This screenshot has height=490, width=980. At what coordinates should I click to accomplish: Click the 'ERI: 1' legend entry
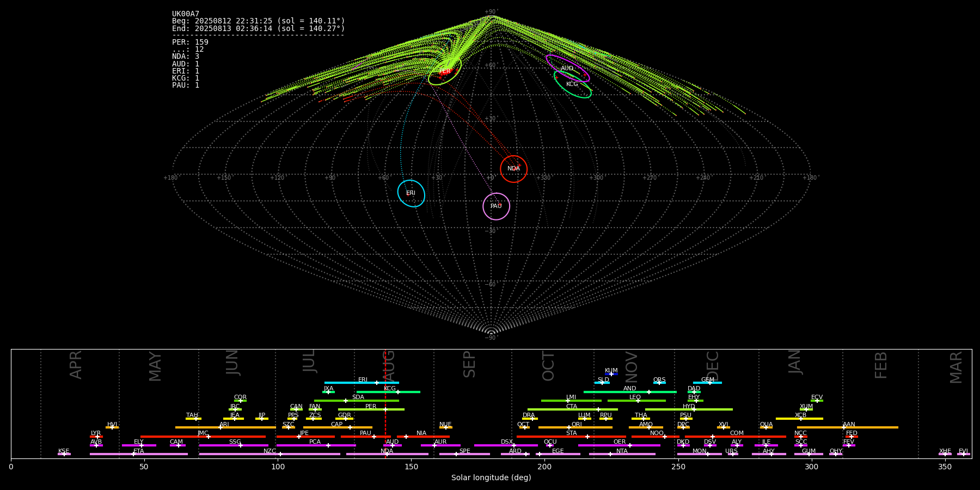[x=186, y=71]
